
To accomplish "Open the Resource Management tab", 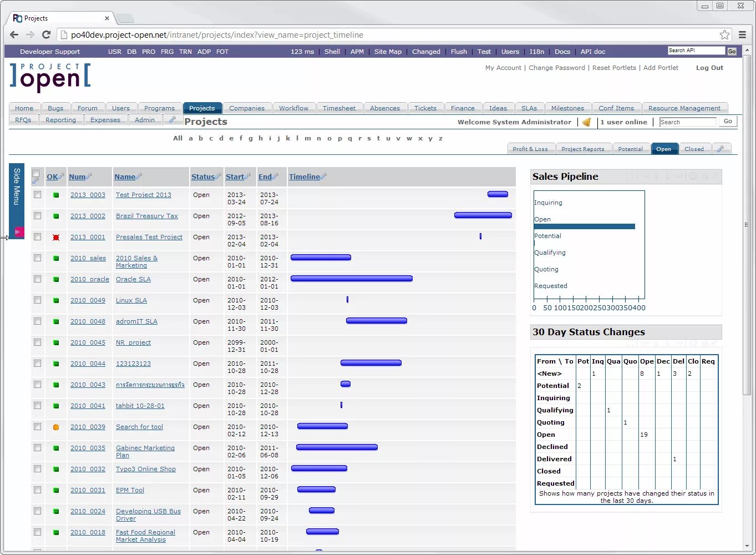I will coord(684,108).
